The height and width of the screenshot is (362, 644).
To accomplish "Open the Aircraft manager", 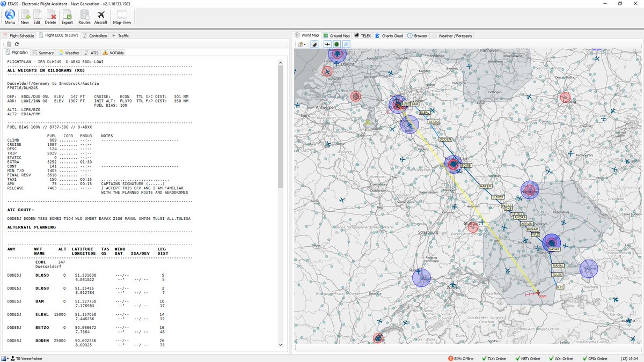I will (101, 17).
